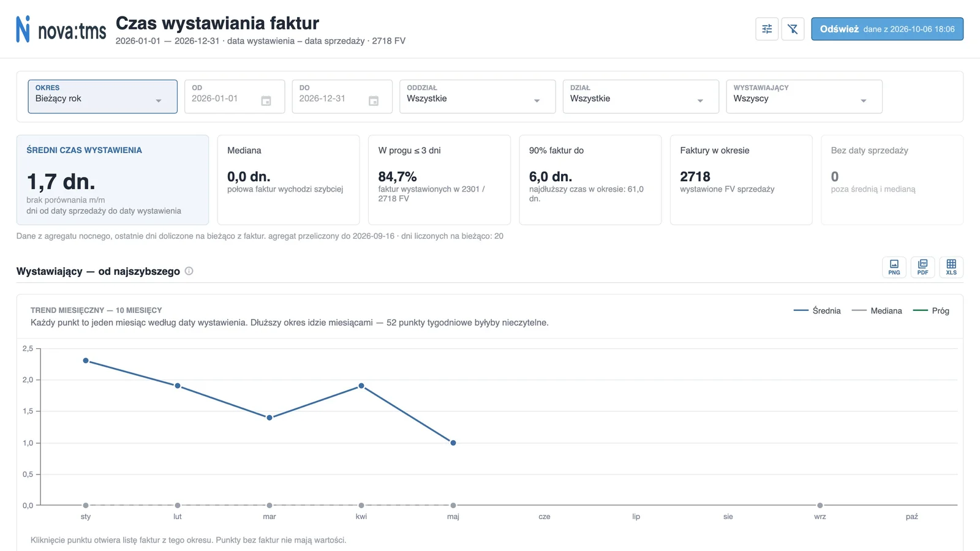Click the 'Wystawiający — od najszybszego' heading
Viewport: 980px width, 551px height.
coord(98,271)
